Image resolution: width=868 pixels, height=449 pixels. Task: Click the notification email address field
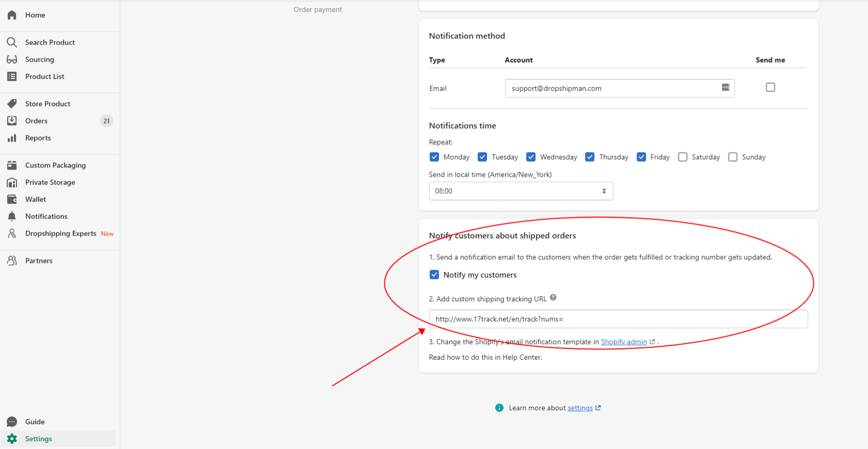pos(620,88)
